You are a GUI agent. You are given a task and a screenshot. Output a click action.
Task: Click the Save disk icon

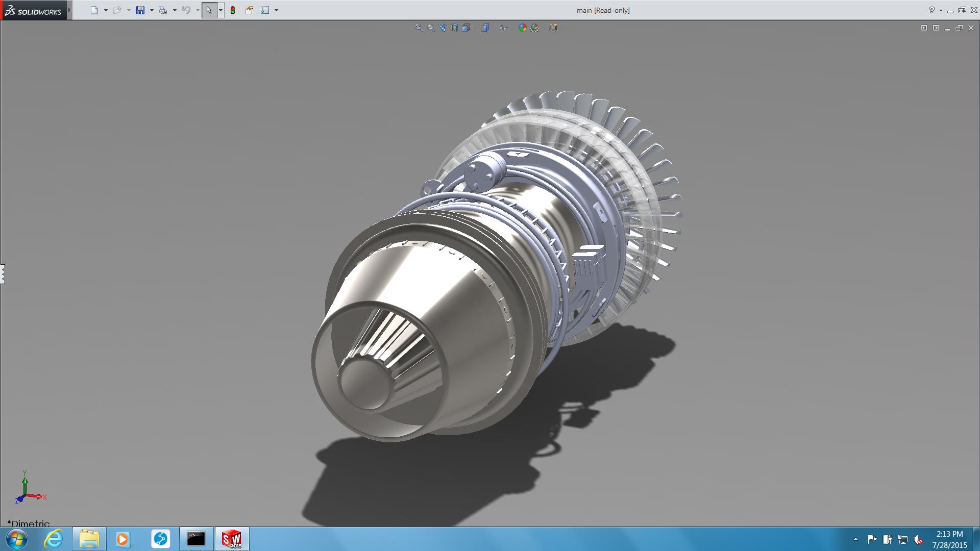point(140,10)
